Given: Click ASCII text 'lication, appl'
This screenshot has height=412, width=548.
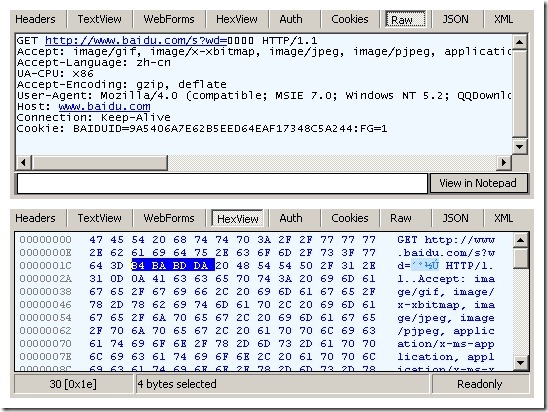Looking at the screenshot, I should 446,357.
